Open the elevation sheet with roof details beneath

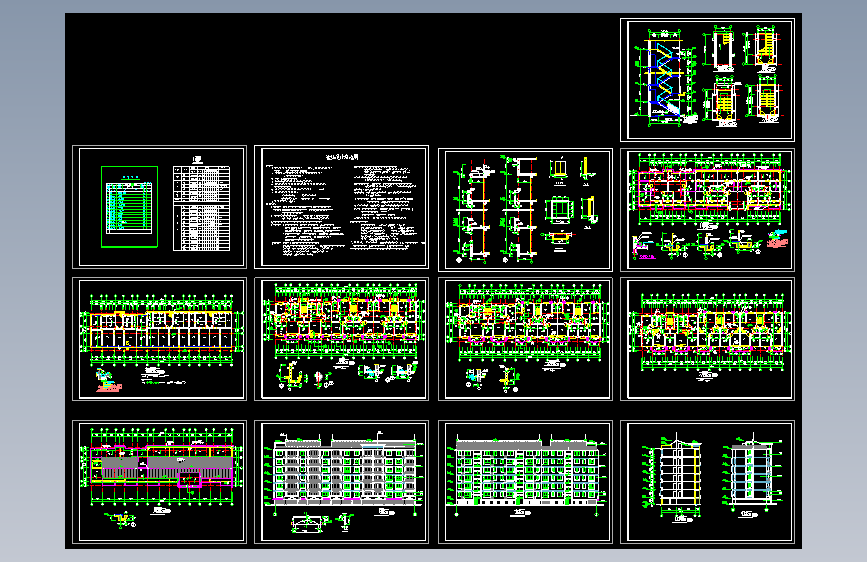coord(341,482)
